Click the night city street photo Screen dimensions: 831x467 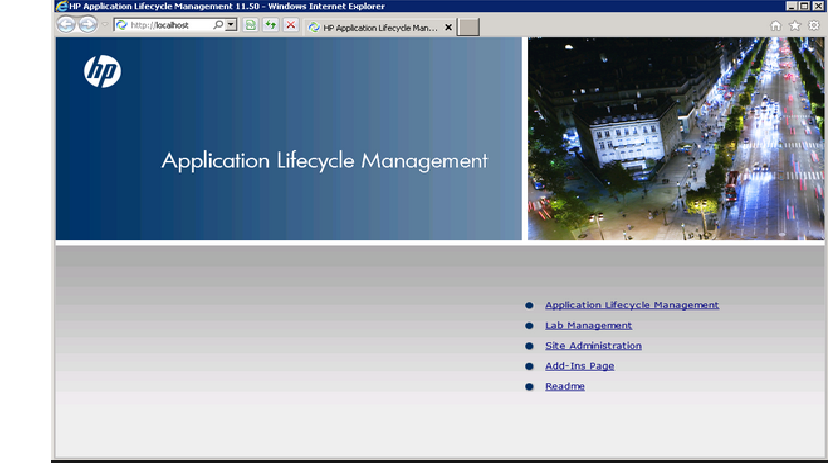pyautogui.click(x=676, y=138)
